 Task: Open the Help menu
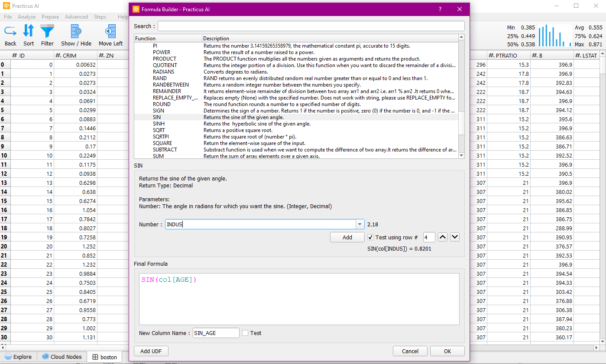tap(123, 16)
